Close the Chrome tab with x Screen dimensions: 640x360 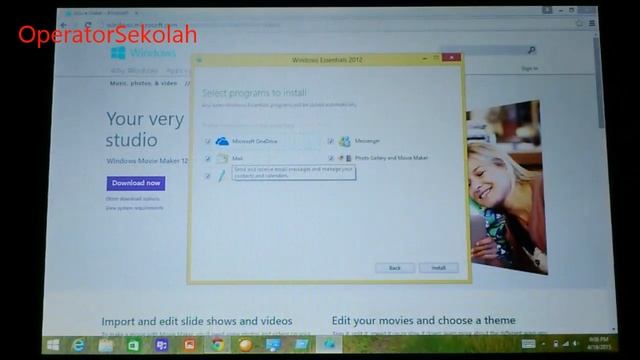coord(136,13)
